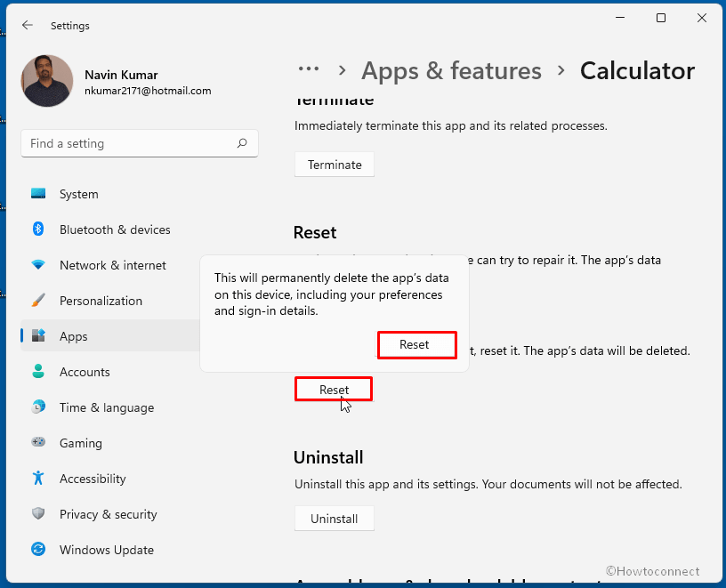Viewport: 726px width, 588px height.
Task: Click the Reset section heading
Action: [x=315, y=232]
